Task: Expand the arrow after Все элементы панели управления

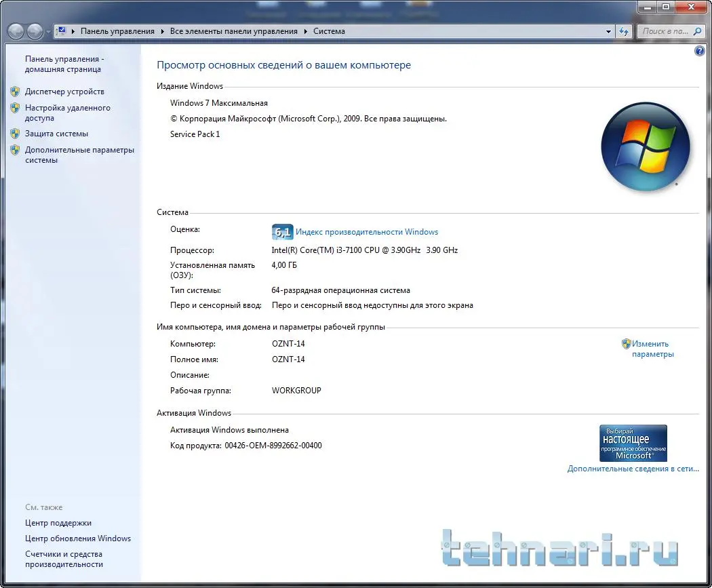Action: 305,31
